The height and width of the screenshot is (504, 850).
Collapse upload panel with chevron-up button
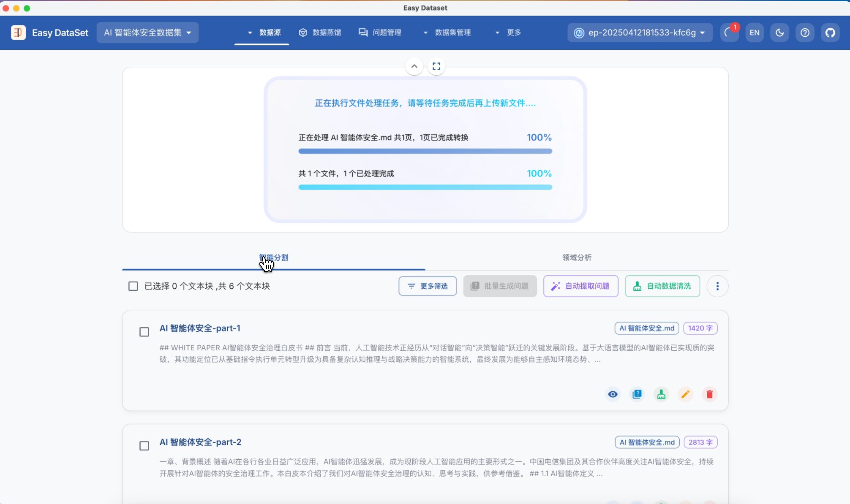414,66
